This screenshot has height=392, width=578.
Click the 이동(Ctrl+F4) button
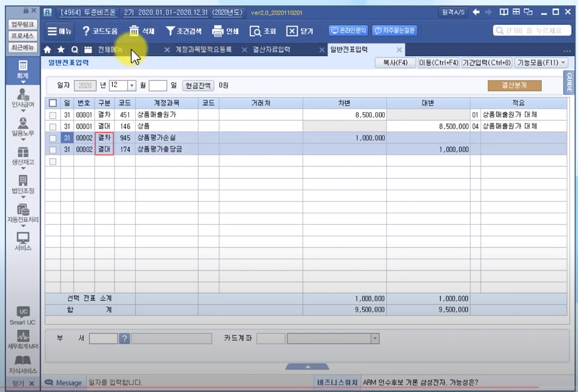pyautogui.click(x=438, y=63)
